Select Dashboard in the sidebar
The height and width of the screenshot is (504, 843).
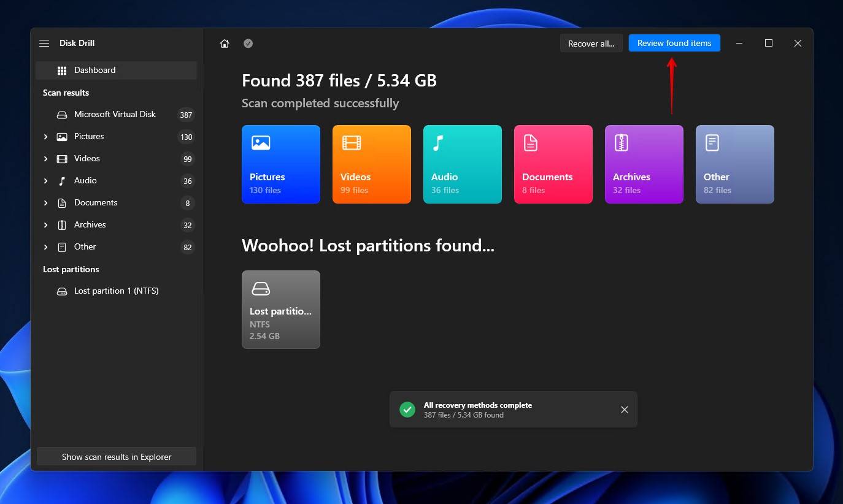click(x=116, y=71)
